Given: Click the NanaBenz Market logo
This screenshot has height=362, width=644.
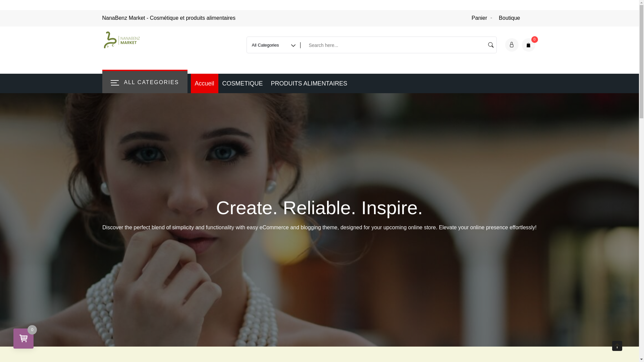Looking at the screenshot, I should click(121, 40).
